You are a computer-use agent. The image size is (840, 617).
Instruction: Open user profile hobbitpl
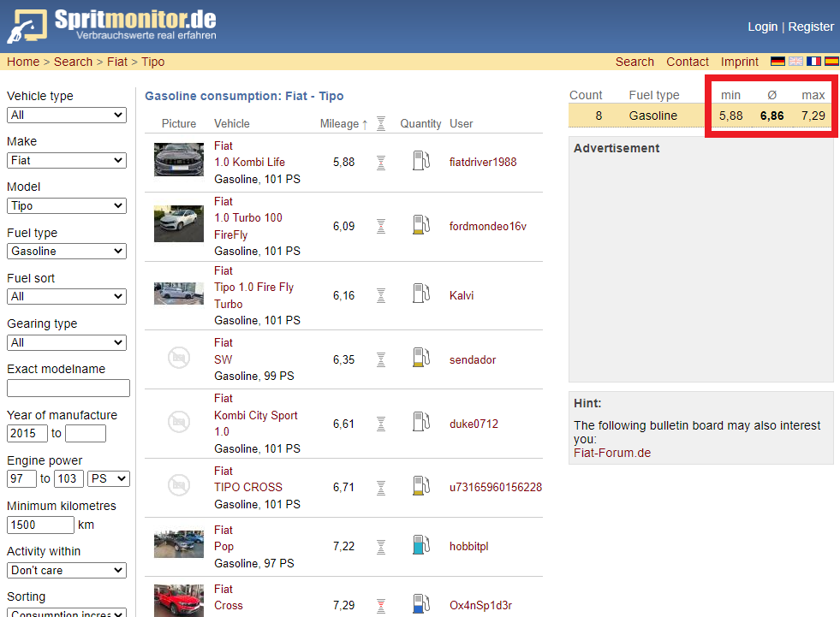point(468,546)
